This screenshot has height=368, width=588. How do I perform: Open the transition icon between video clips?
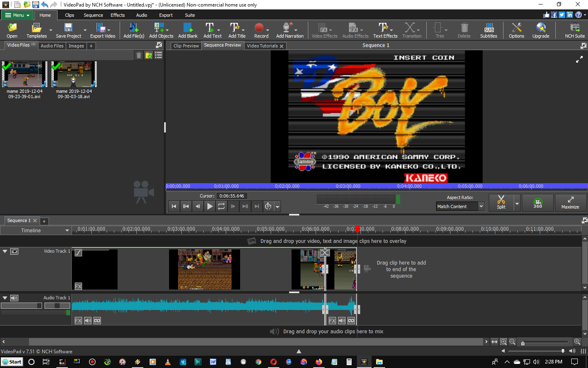[x=325, y=253]
